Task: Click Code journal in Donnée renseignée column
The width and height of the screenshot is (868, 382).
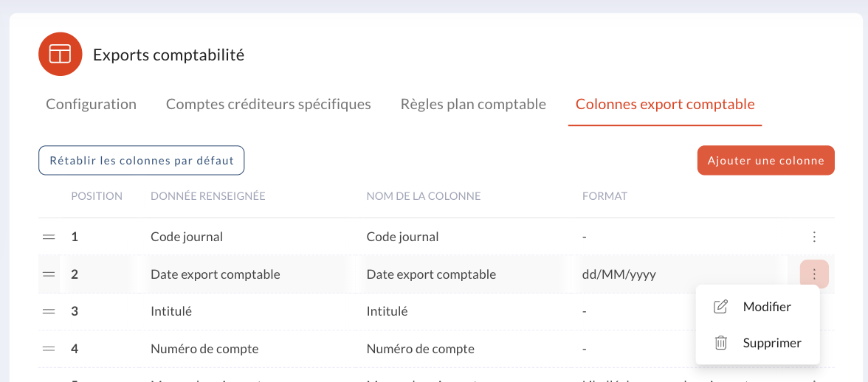Action: [187, 237]
